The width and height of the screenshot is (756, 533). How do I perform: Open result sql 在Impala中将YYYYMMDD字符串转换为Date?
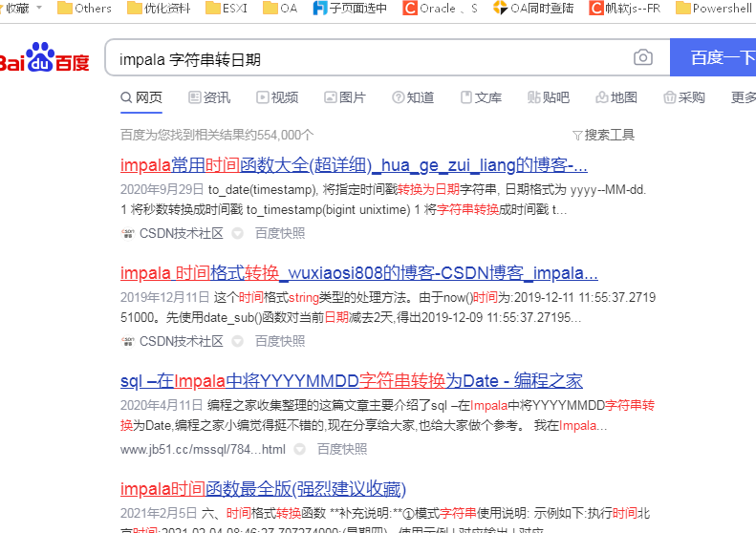(x=352, y=381)
